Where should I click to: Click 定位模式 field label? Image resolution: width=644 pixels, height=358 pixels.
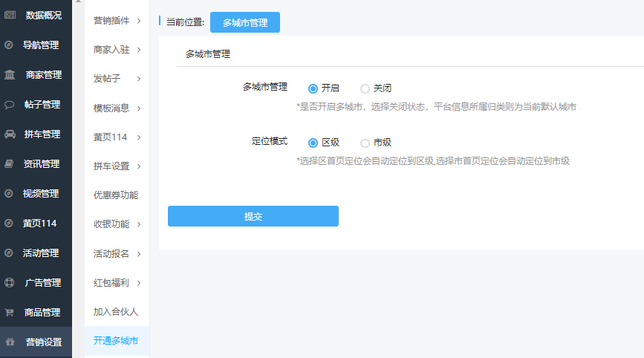pyautogui.click(x=270, y=141)
